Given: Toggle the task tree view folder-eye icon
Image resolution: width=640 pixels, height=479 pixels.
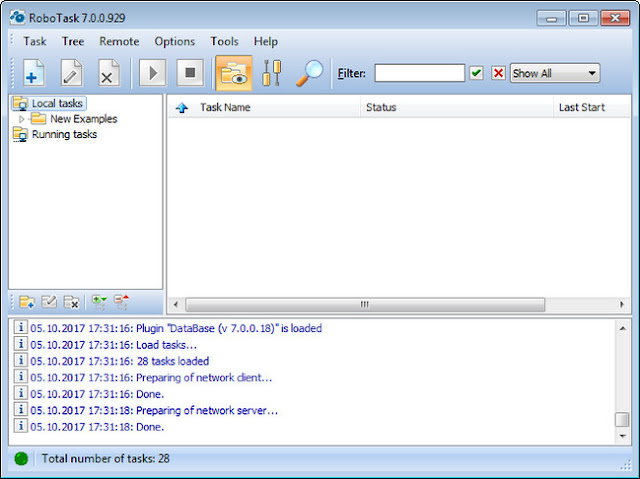Looking at the screenshot, I should tap(234, 73).
